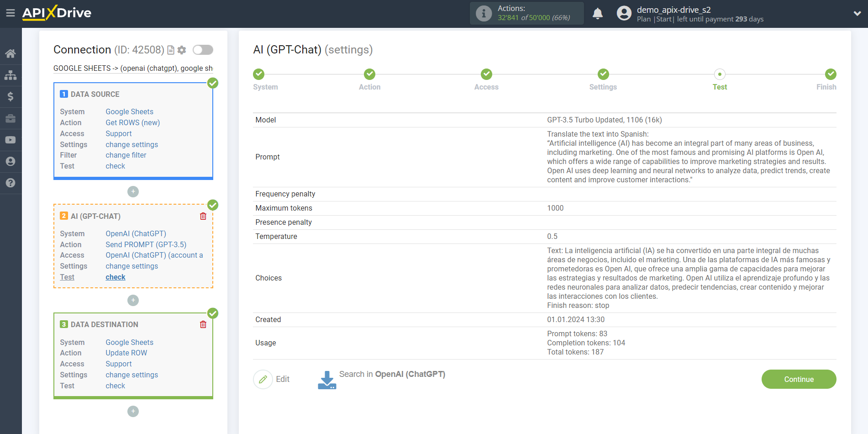Screen dimensions: 868x434
Task: Open Support access in Data Destination
Action: pos(118,364)
